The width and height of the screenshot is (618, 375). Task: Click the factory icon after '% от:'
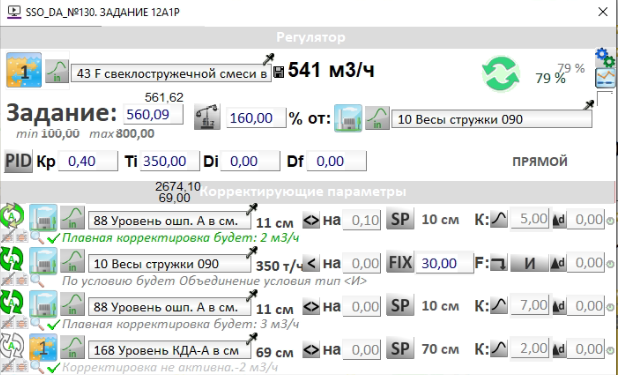348,118
